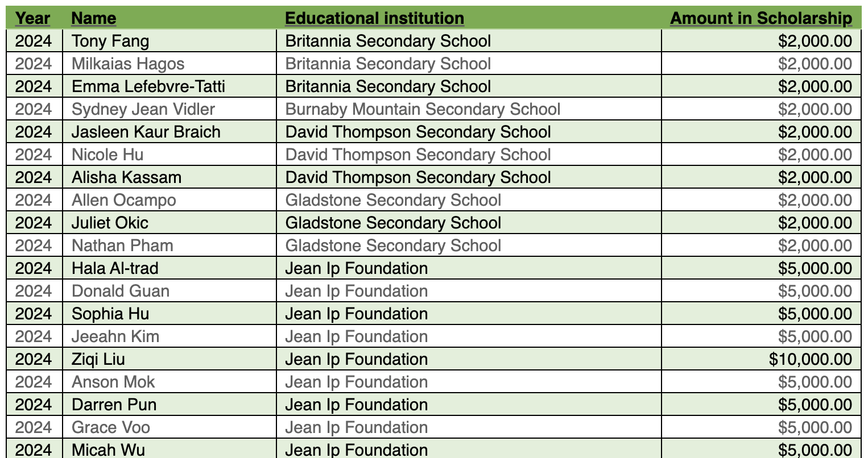Image resolution: width=868 pixels, height=458 pixels.
Task: Click the $10,000.00 scholarship amount cell
Action: pos(810,359)
